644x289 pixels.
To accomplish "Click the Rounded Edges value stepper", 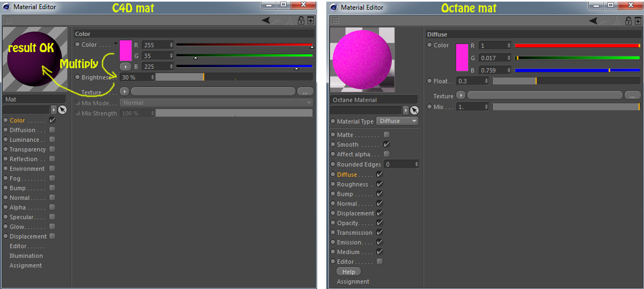I will click(x=416, y=164).
